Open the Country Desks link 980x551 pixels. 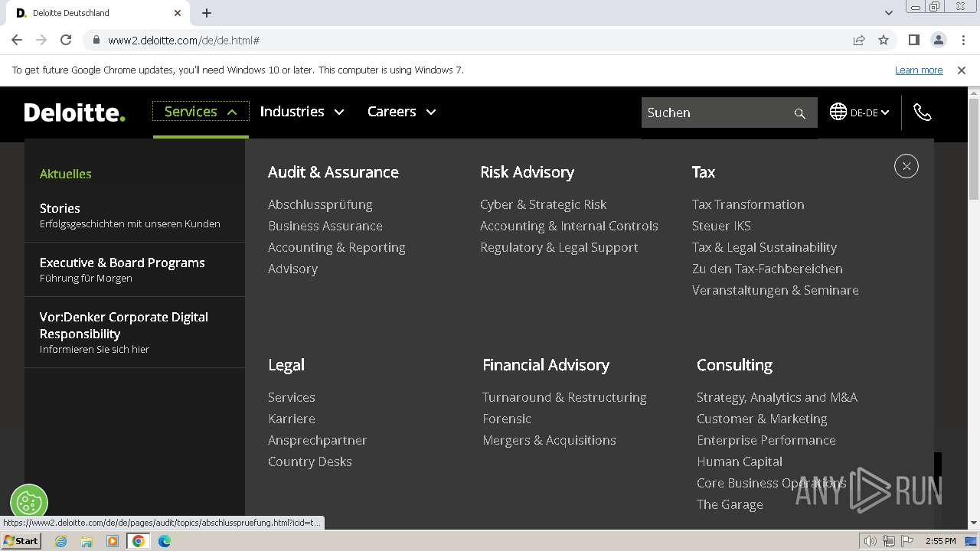coord(310,461)
